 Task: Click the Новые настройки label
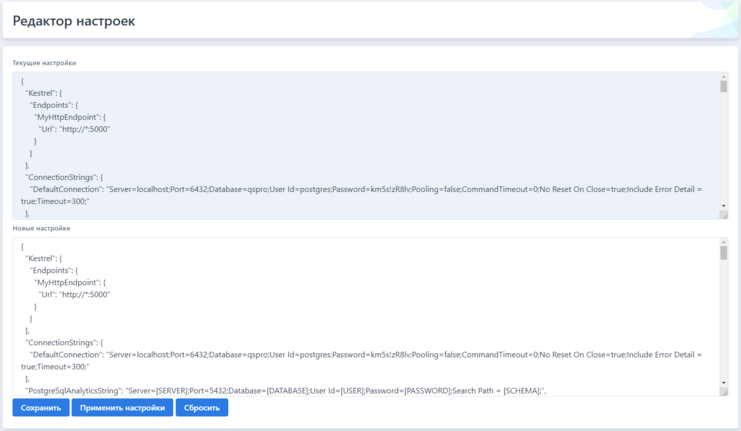41,228
